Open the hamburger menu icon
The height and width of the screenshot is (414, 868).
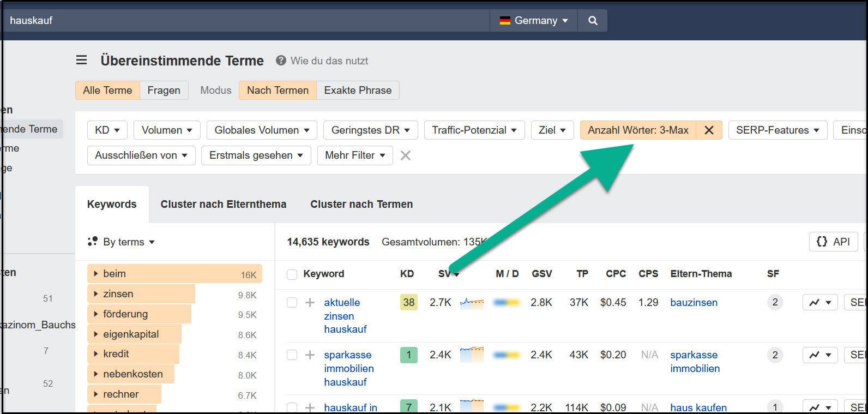pyautogui.click(x=81, y=60)
